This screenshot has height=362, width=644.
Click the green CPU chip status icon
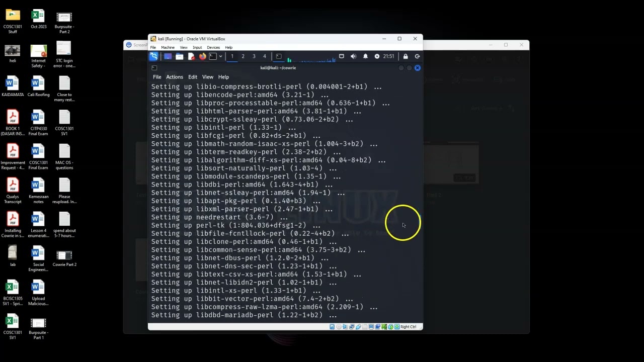pos(384,327)
